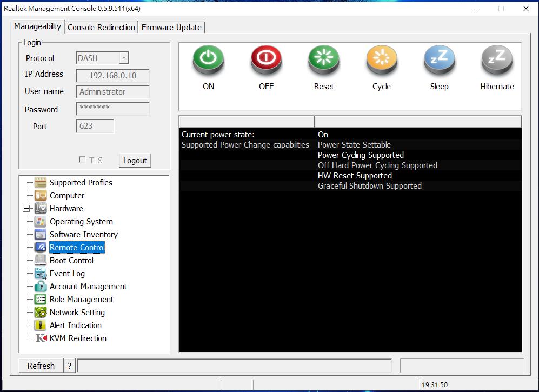
Task: Click the green ON power button
Action: point(208,59)
